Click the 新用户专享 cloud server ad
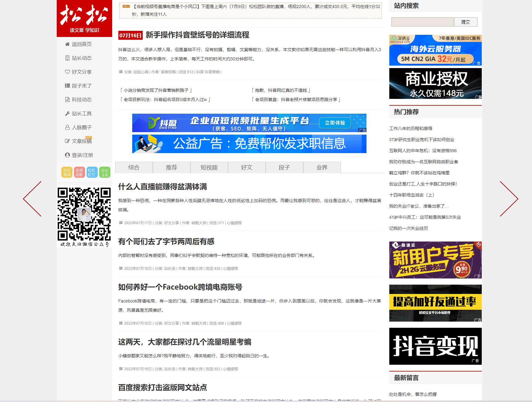Viewport: 532px width, 402px height. [435, 260]
